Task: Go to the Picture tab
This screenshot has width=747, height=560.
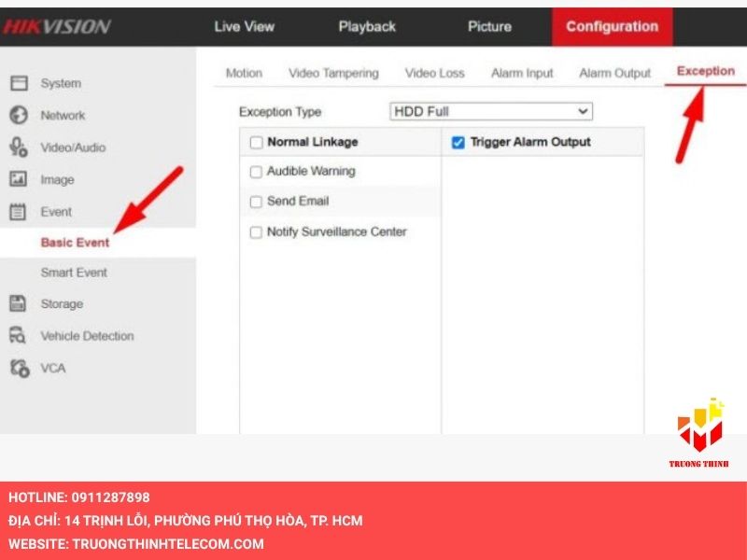Action: coord(489,26)
